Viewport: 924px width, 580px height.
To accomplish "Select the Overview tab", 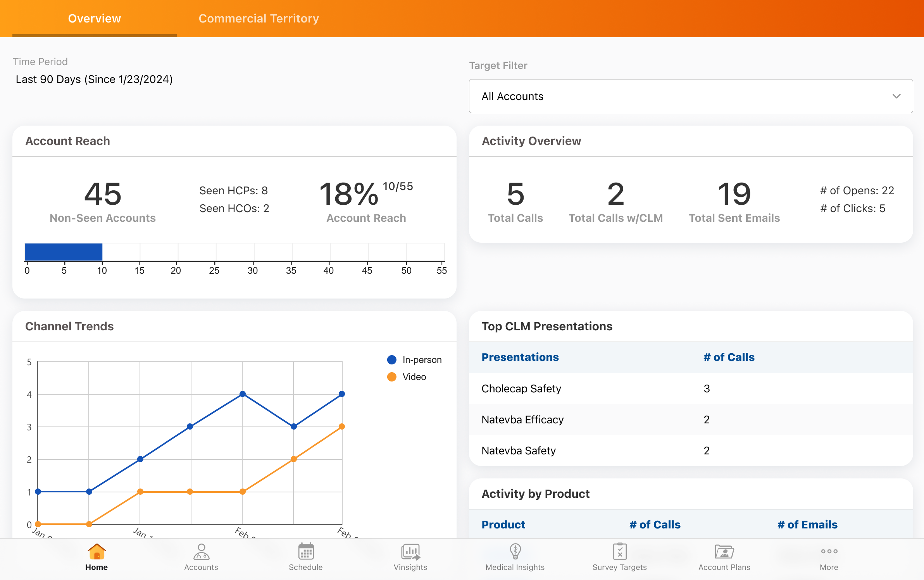I will tap(94, 18).
